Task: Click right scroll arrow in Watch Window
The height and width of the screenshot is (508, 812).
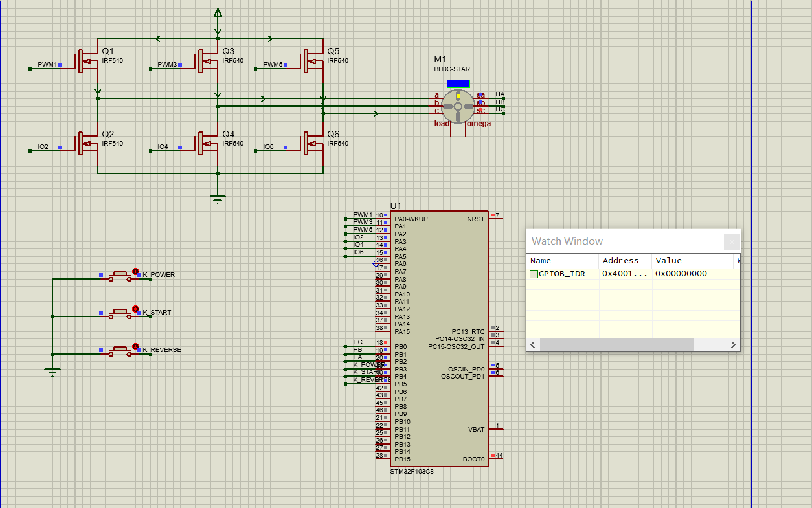Action: pos(733,345)
